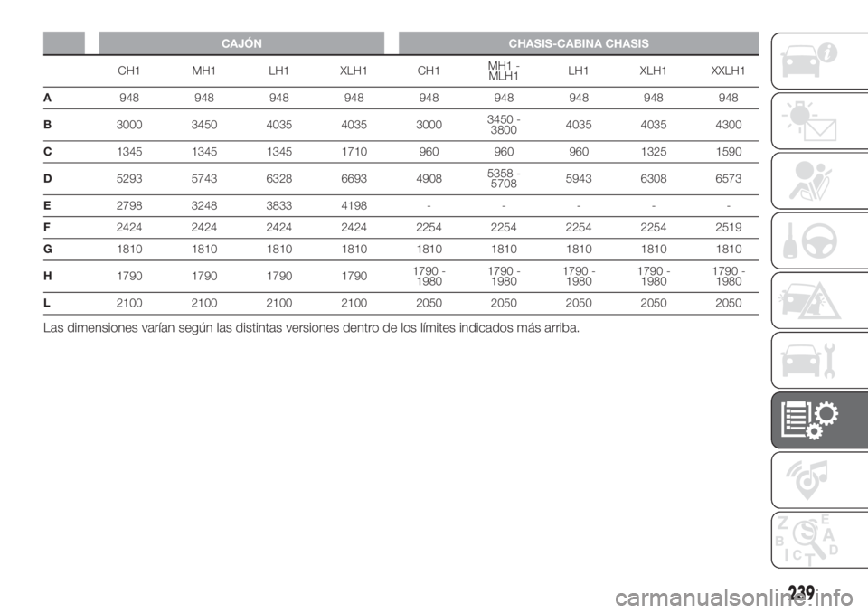Click the CAJÓN table header
Image resolution: width=868 pixels, height=613 pixels.
point(241,43)
